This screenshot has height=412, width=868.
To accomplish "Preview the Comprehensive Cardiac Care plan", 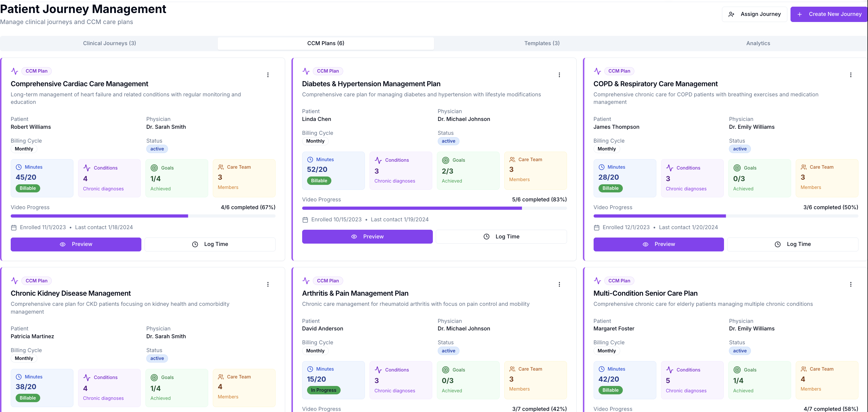I will coord(76,244).
